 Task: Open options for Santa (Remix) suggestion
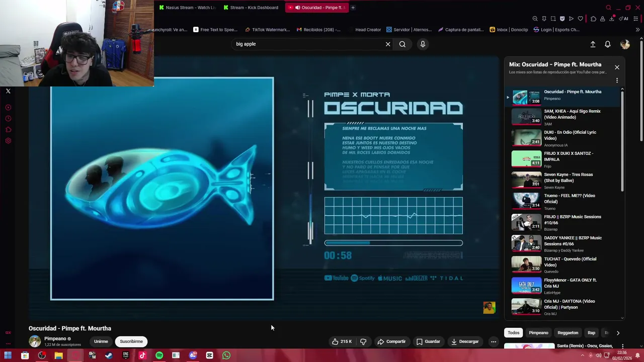point(623,346)
